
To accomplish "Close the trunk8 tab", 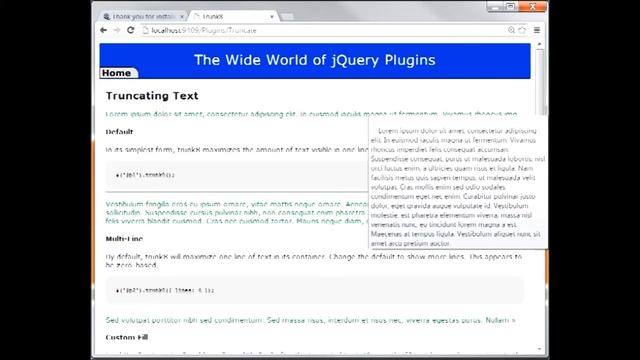I will tap(272, 17).
